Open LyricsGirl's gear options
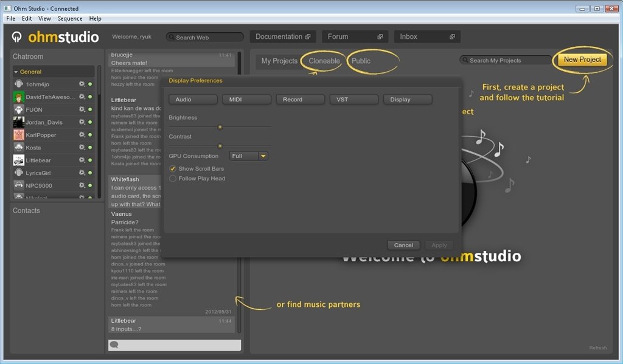The image size is (623, 364). point(82,173)
